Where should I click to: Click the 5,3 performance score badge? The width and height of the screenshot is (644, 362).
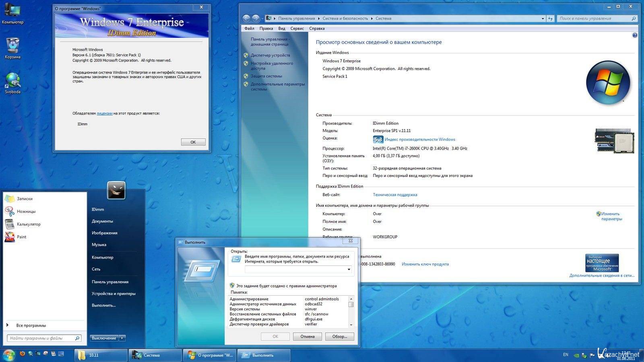tap(378, 140)
